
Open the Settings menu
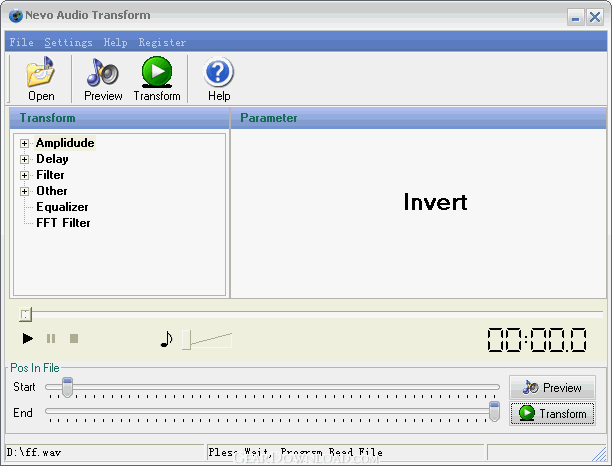[x=68, y=42]
